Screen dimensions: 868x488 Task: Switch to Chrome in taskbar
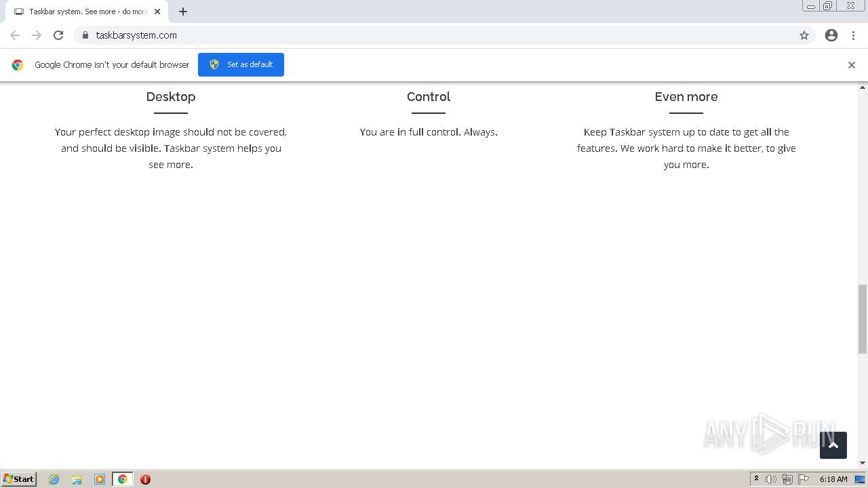click(x=122, y=479)
